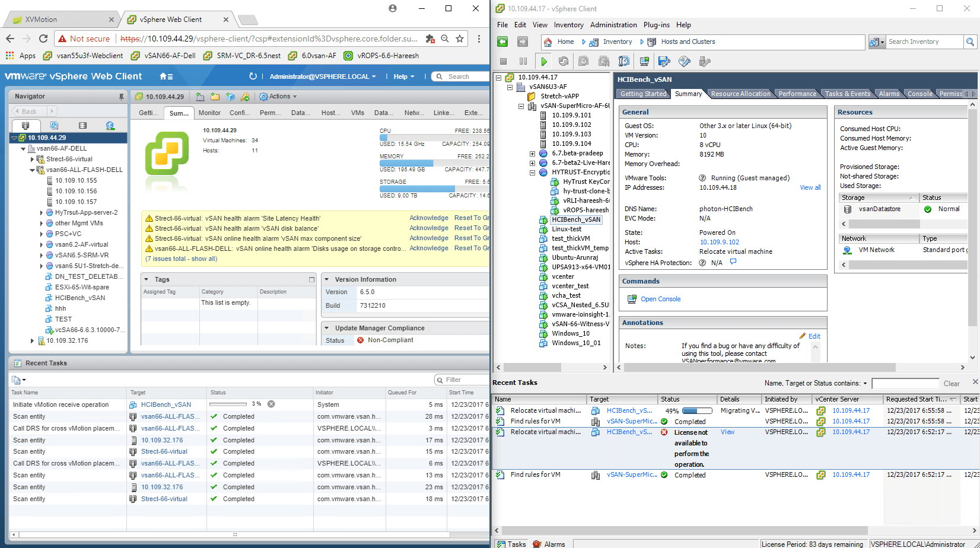Click the Open Console link

660,299
